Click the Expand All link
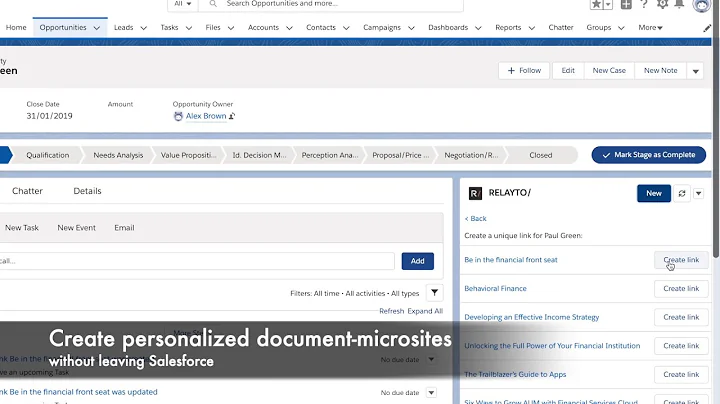This screenshot has height=404, width=720. 425,311
